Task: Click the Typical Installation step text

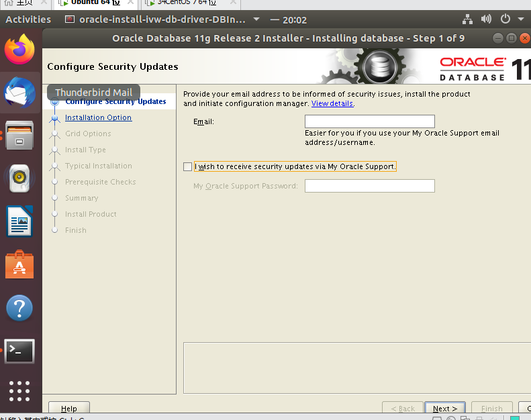Action: (x=99, y=166)
